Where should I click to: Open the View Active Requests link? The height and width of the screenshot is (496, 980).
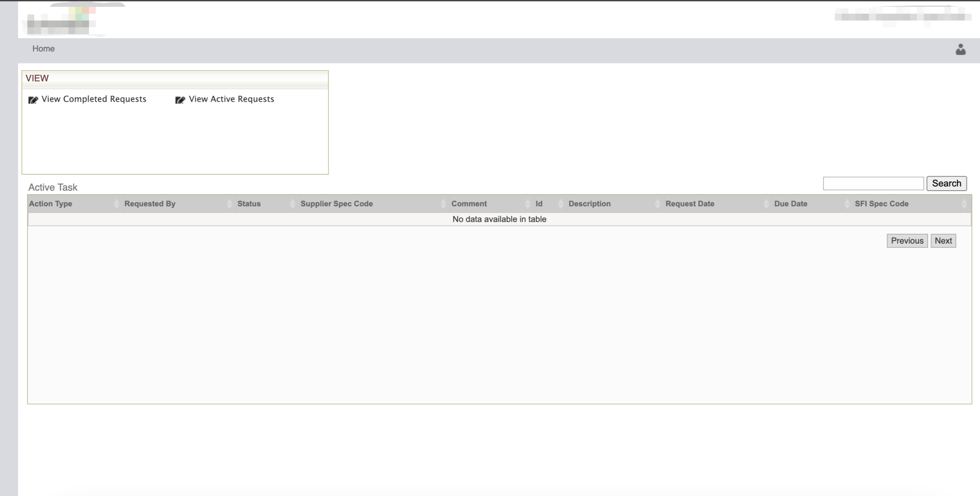click(x=231, y=99)
